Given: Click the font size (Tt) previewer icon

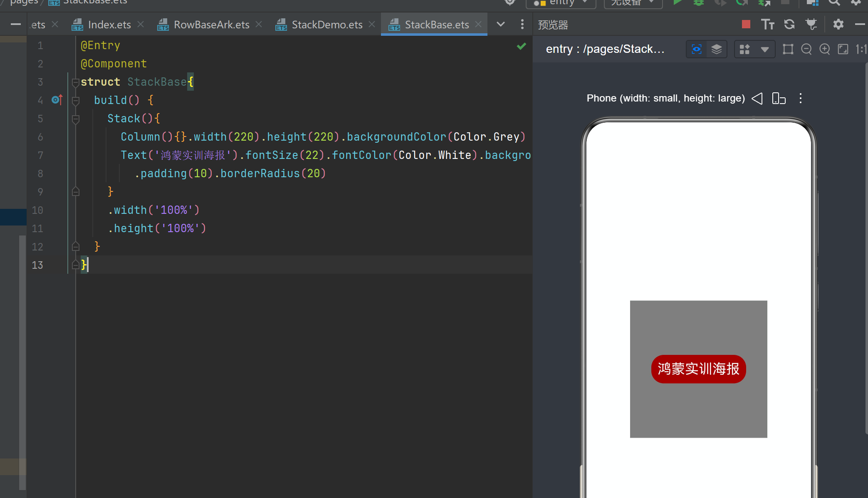Looking at the screenshot, I should (767, 25).
